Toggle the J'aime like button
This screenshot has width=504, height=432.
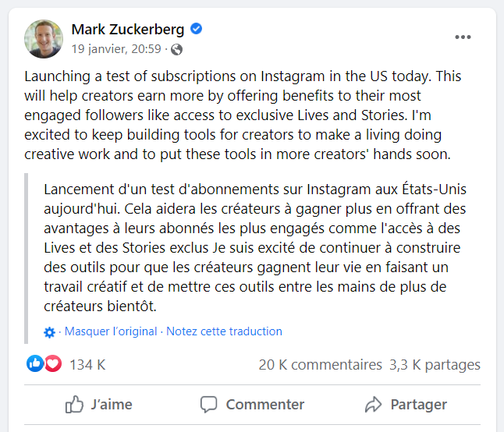click(x=100, y=404)
